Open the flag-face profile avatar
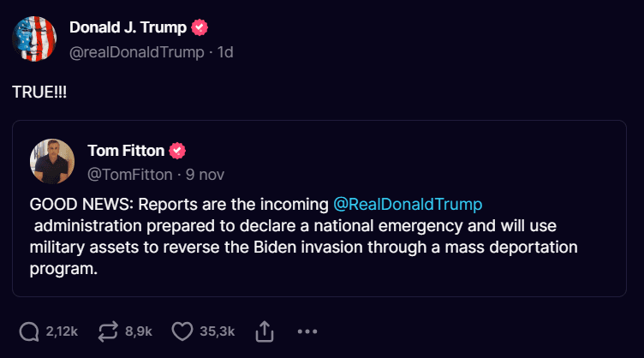The image size is (644, 358). point(34,39)
